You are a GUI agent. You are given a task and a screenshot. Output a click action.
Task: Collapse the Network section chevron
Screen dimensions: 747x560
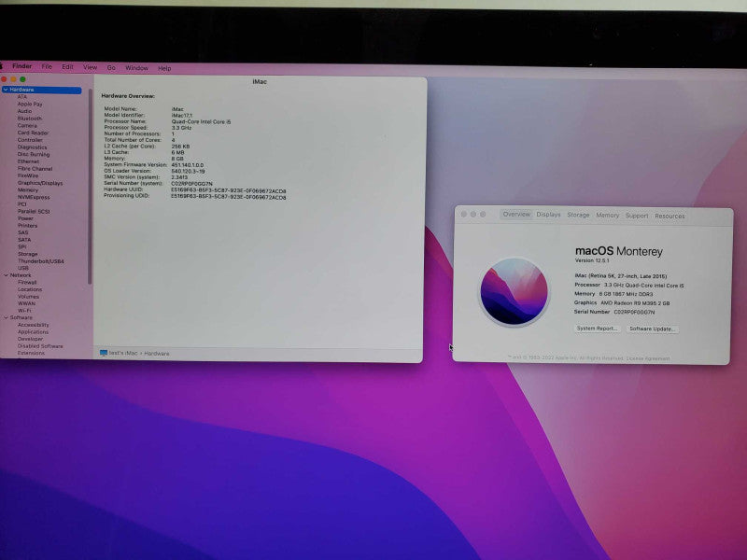(x=6, y=275)
